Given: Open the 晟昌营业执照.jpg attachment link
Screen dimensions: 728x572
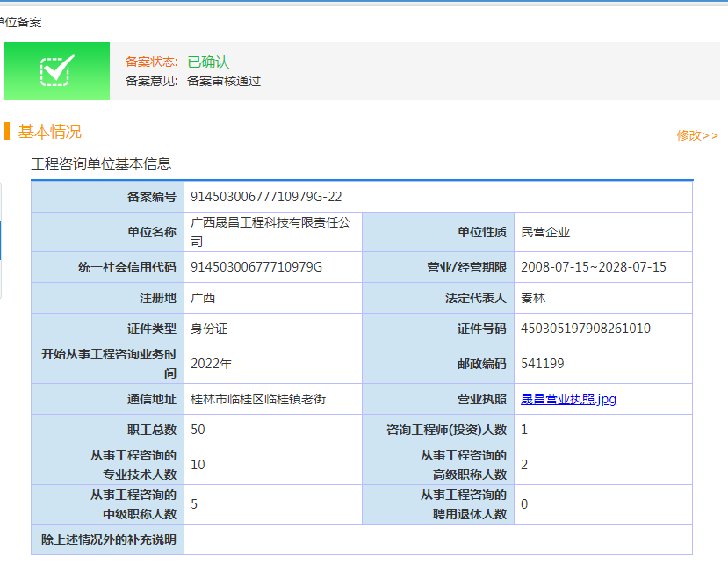Looking at the screenshot, I should [568, 399].
